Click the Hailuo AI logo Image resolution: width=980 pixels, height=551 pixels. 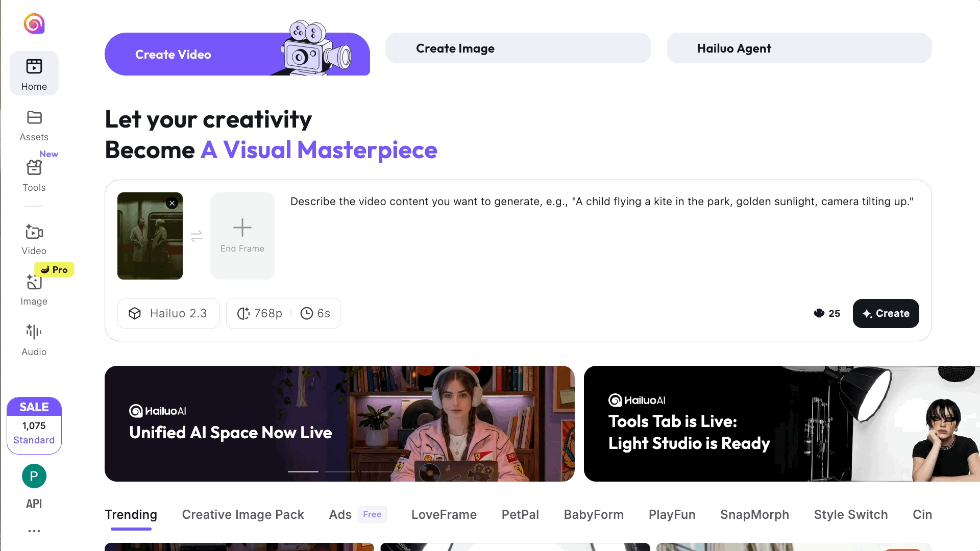click(34, 23)
